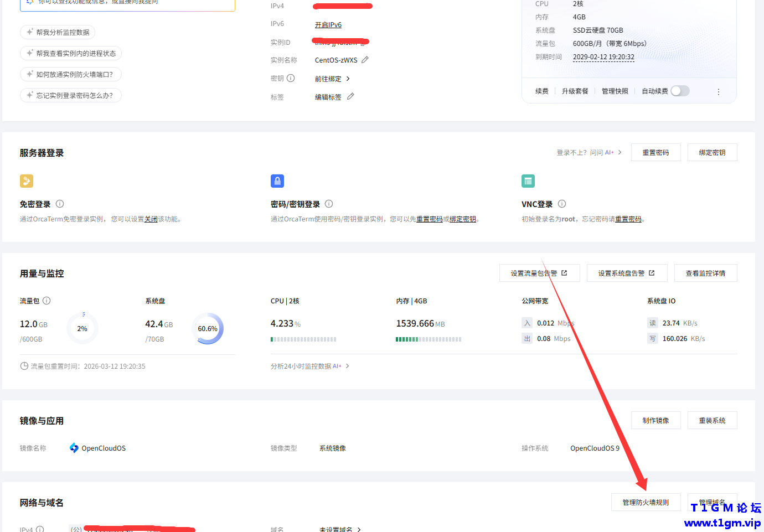Click the traffic package 2% ring gauge
The width and height of the screenshot is (764, 532).
(82, 328)
